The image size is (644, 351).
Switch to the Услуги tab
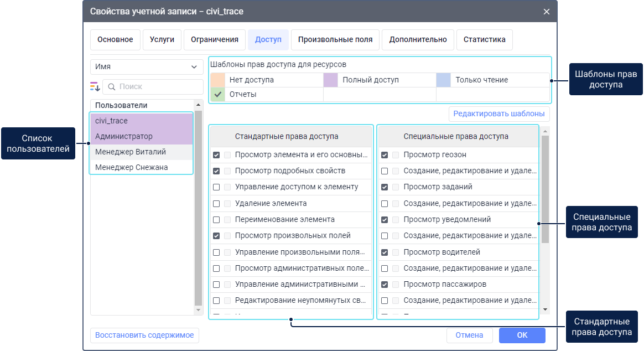coord(162,40)
